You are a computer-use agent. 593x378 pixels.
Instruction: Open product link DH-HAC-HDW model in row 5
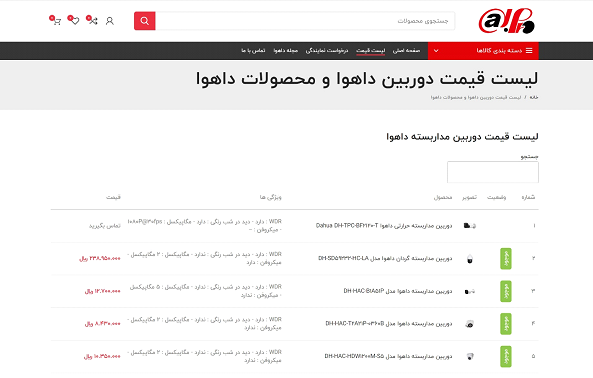(388, 356)
